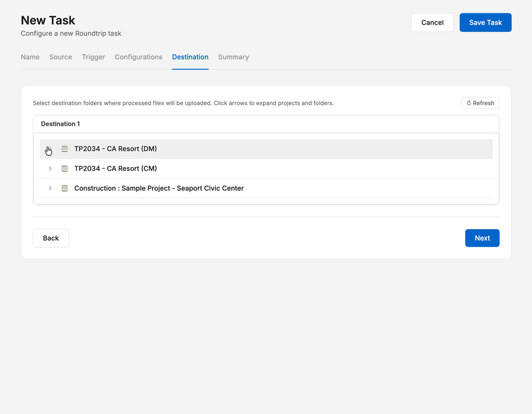Click the Destination tab

190,57
